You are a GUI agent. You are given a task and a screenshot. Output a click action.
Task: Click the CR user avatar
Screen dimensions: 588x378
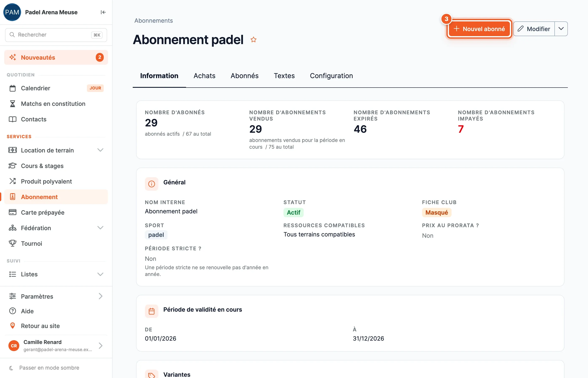point(14,346)
